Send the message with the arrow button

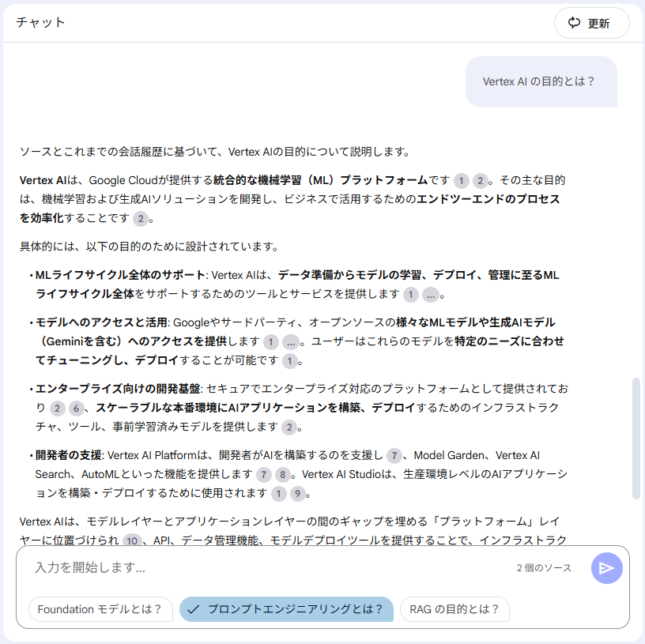[607, 568]
